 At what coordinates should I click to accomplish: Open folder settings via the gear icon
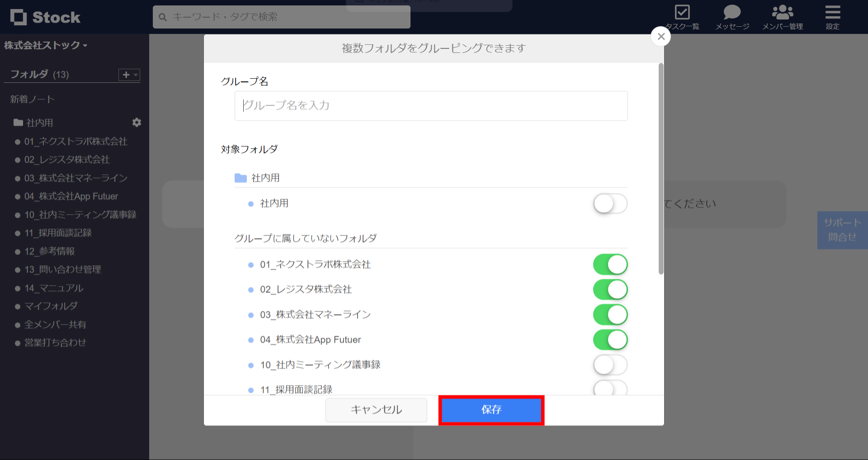(137, 122)
